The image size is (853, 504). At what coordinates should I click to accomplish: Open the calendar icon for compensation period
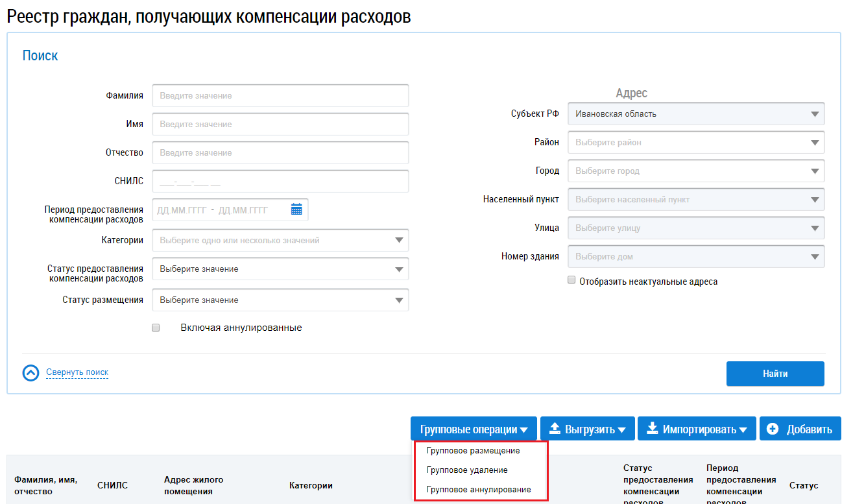(x=296, y=210)
